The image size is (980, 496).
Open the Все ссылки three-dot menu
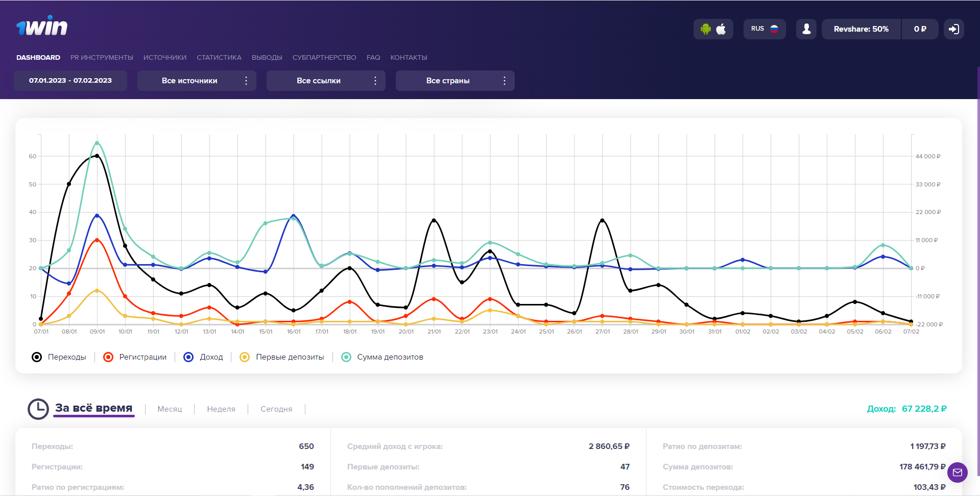pyautogui.click(x=375, y=81)
